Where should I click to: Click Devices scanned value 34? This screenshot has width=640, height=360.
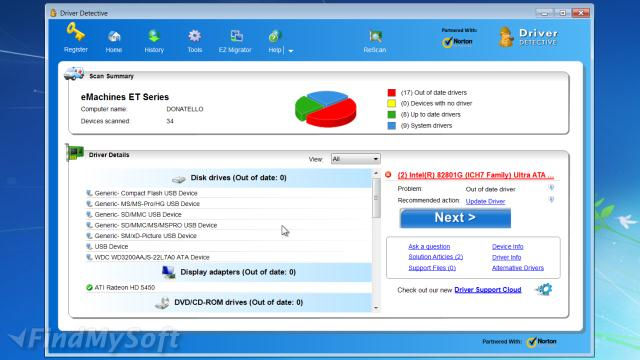pos(170,121)
